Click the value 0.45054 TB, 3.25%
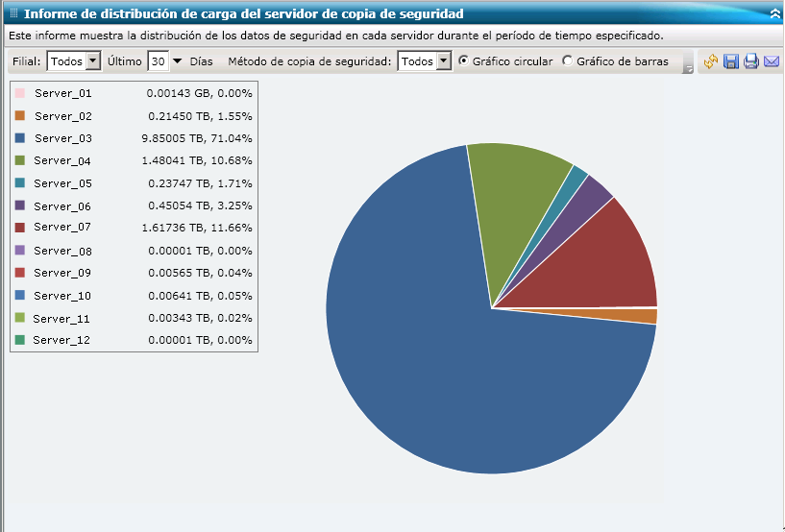Screen dimensions: 785x532 pyautogui.click(x=200, y=206)
